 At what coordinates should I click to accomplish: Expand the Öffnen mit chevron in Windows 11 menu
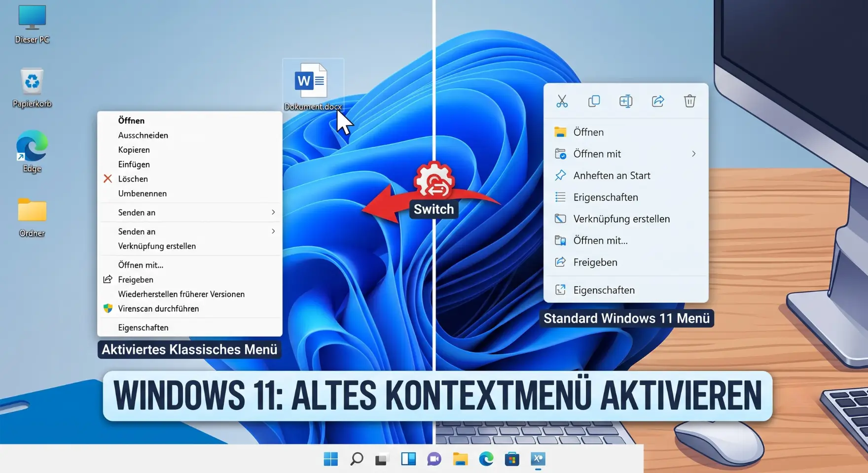click(693, 154)
